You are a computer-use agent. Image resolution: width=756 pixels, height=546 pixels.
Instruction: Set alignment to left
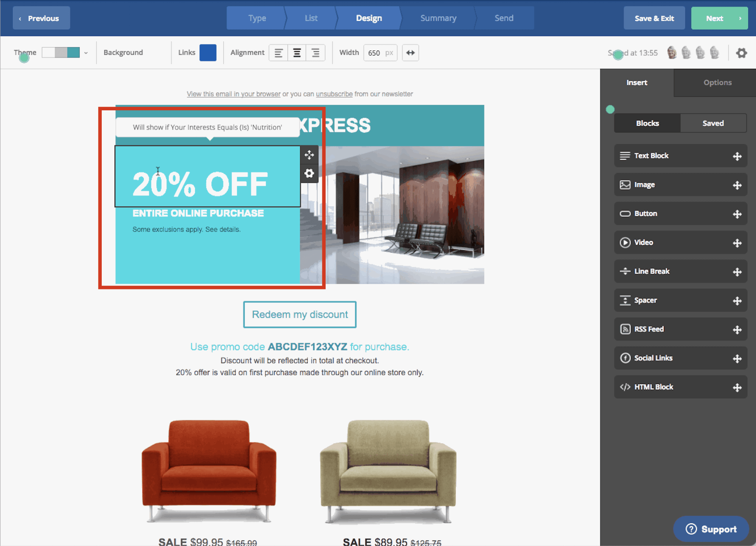coord(278,53)
